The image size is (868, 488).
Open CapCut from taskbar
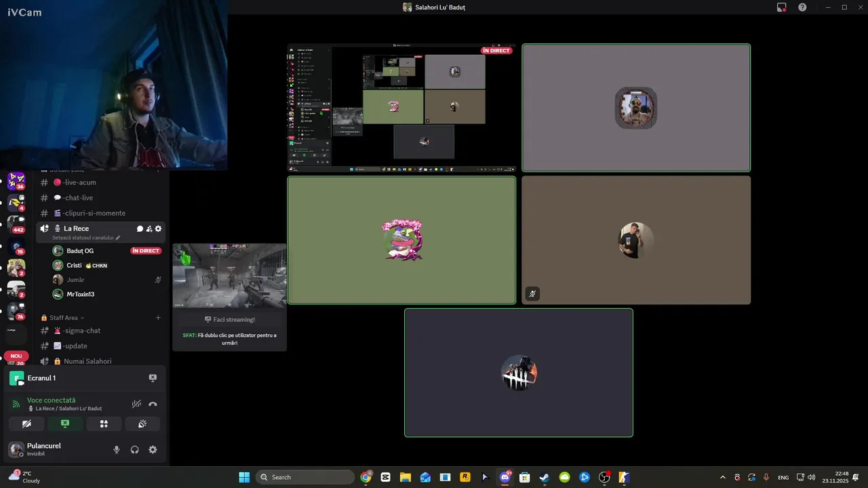tap(386, 477)
